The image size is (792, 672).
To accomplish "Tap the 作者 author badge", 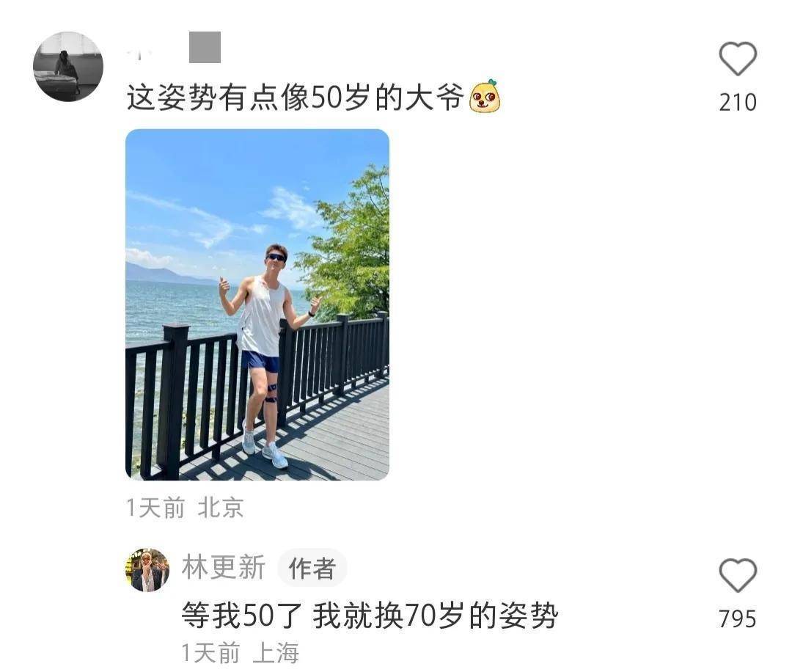I will [x=312, y=569].
